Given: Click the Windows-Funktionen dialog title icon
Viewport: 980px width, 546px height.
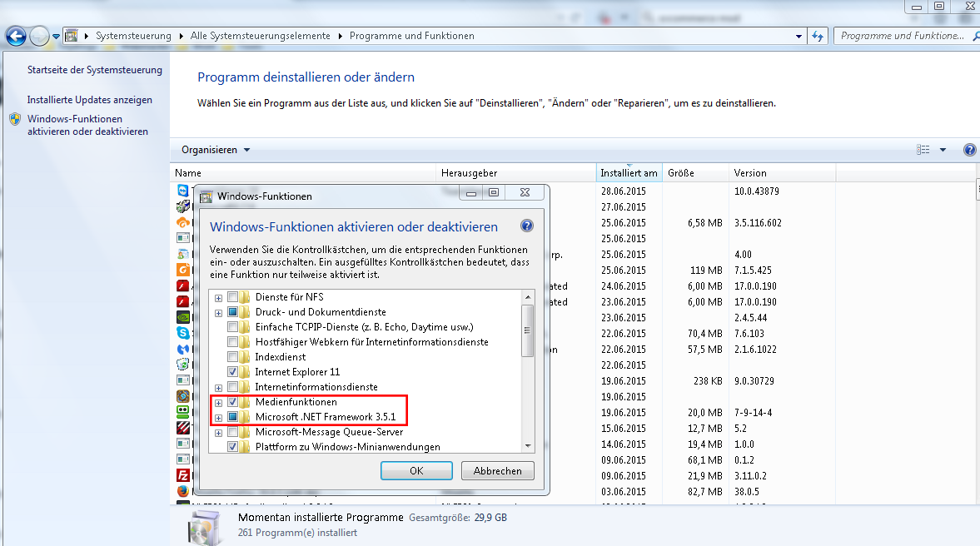Looking at the screenshot, I should tap(206, 196).
